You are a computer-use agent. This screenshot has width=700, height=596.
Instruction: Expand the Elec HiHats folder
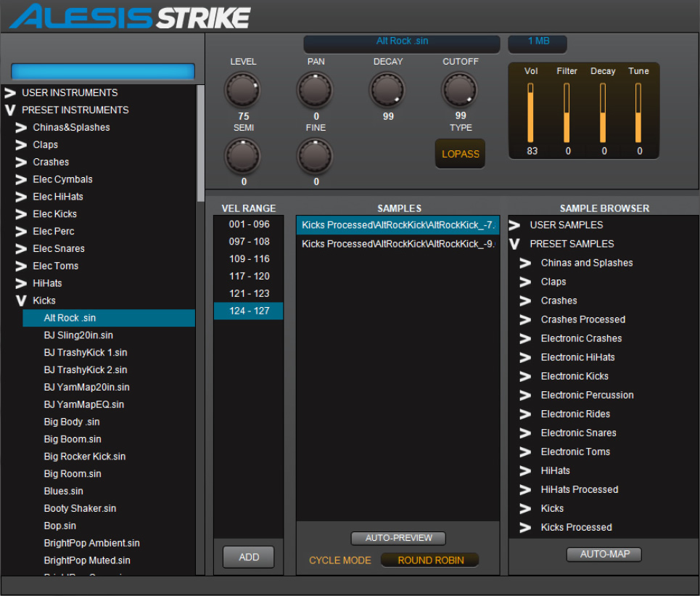[21, 197]
